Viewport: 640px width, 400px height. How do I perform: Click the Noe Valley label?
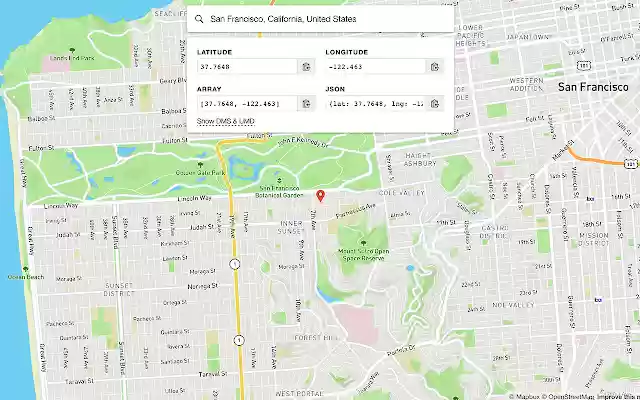[x=513, y=305]
